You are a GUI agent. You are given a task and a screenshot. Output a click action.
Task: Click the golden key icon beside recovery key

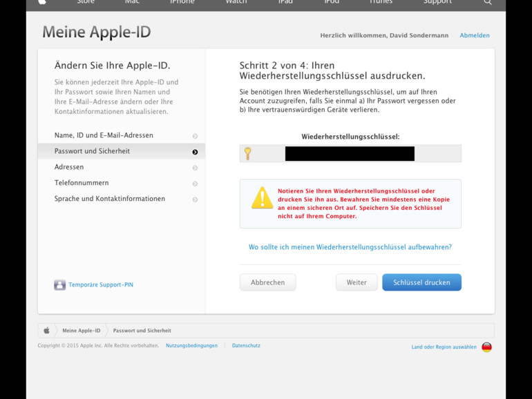tap(247, 153)
